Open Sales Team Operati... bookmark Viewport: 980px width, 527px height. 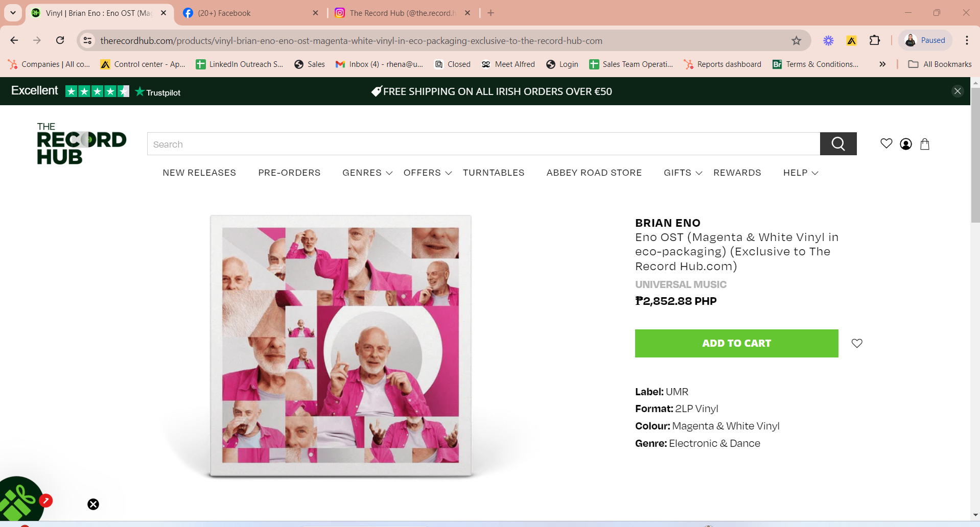(631, 64)
